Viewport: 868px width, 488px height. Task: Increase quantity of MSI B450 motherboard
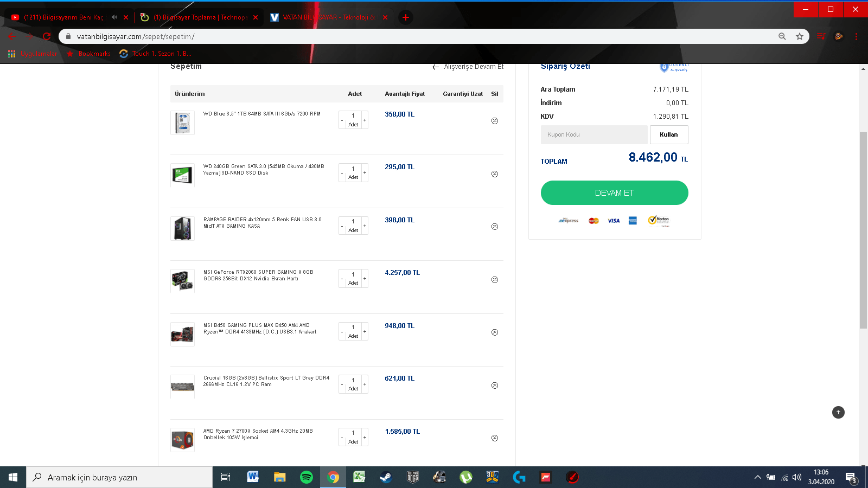(x=365, y=331)
